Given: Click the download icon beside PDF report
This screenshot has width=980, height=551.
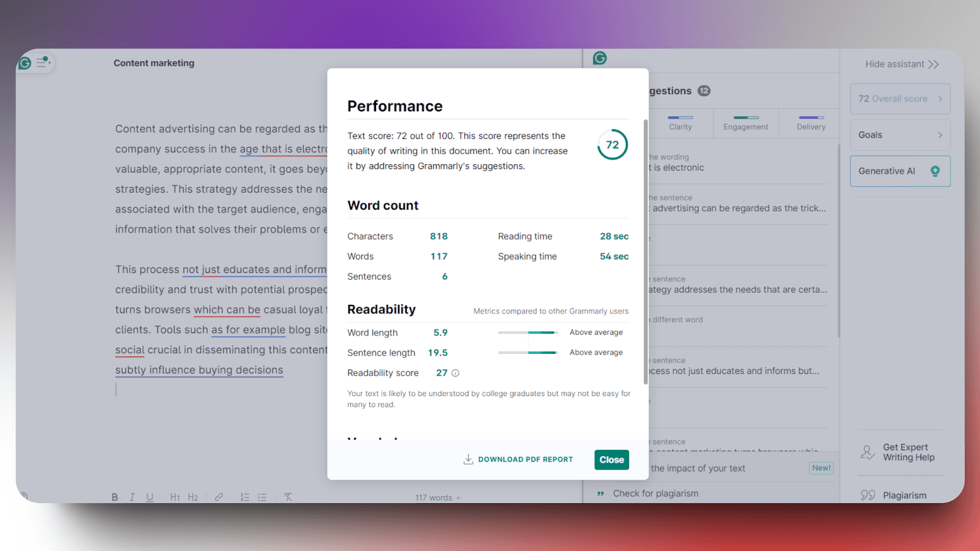Looking at the screenshot, I should click(468, 459).
